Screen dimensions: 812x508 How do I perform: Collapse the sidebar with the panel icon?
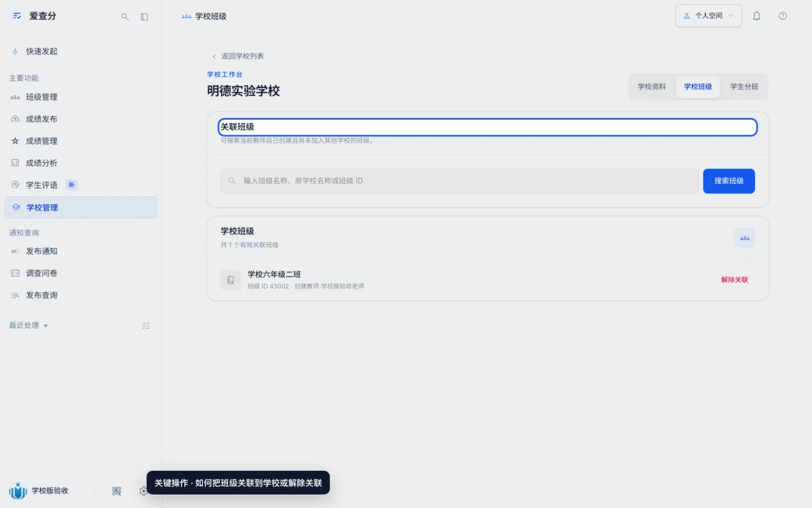click(x=144, y=17)
